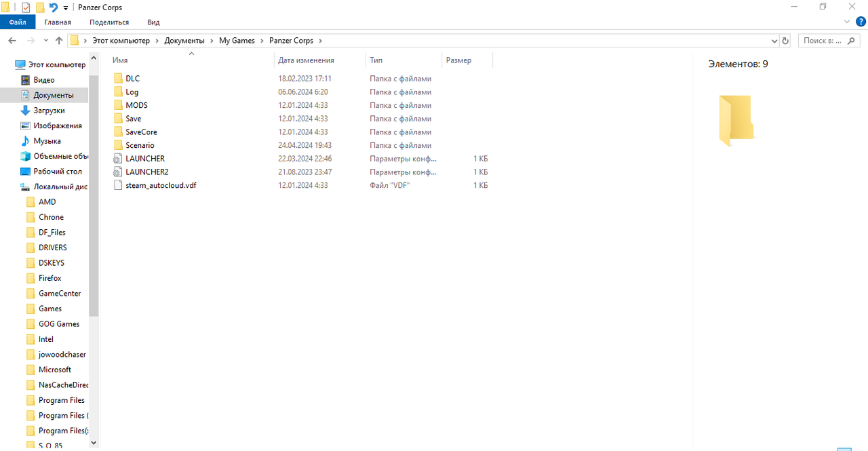This screenshot has width=868, height=451.
Task: Select the DLC folder icon
Action: 118,79
